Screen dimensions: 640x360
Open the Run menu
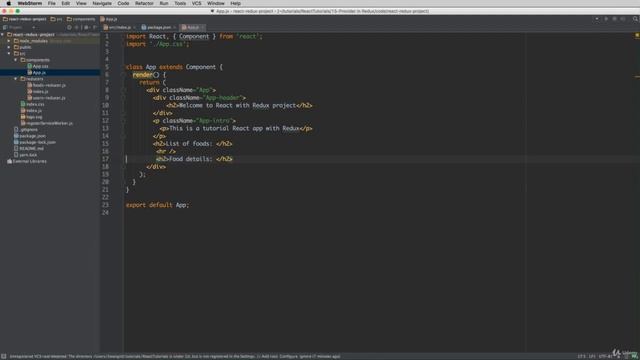pyautogui.click(x=164, y=3)
